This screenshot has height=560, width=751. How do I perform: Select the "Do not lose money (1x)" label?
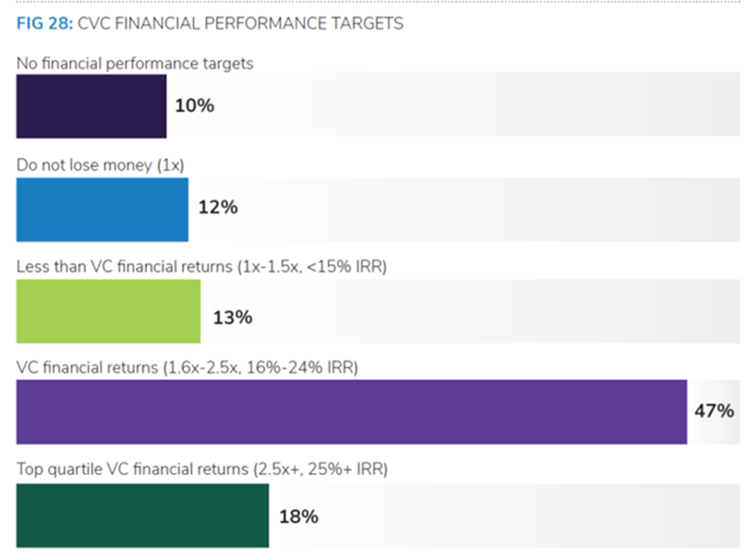pyautogui.click(x=101, y=165)
